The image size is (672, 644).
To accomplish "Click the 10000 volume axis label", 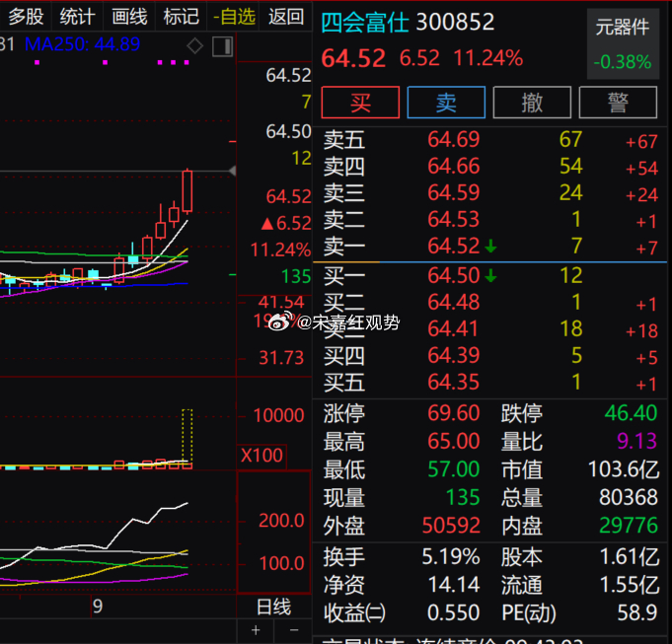I will [279, 415].
